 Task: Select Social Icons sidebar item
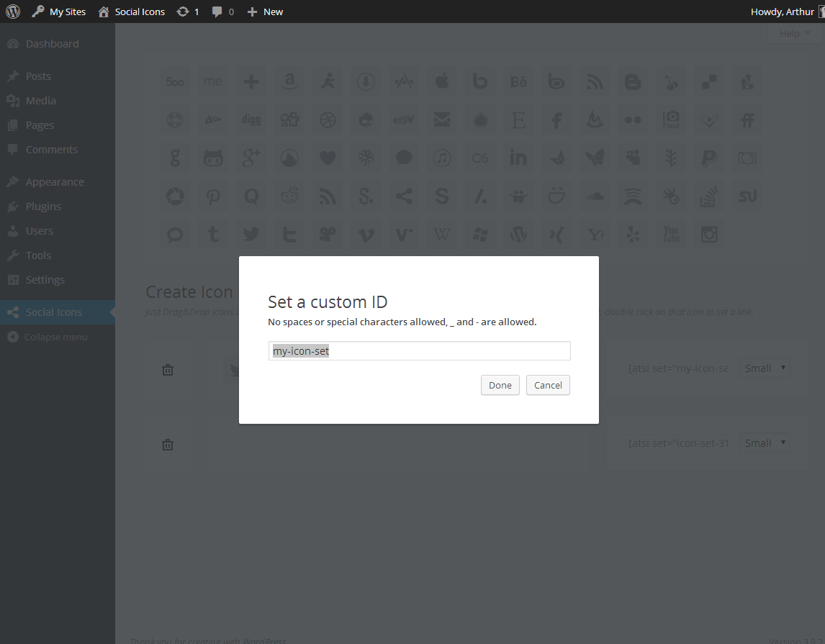coord(58,312)
